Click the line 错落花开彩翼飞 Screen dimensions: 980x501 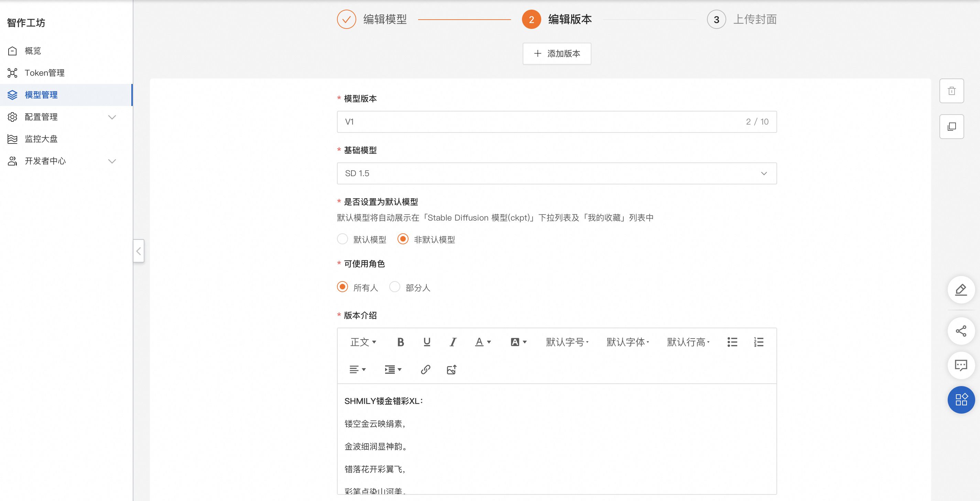[375, 469]
